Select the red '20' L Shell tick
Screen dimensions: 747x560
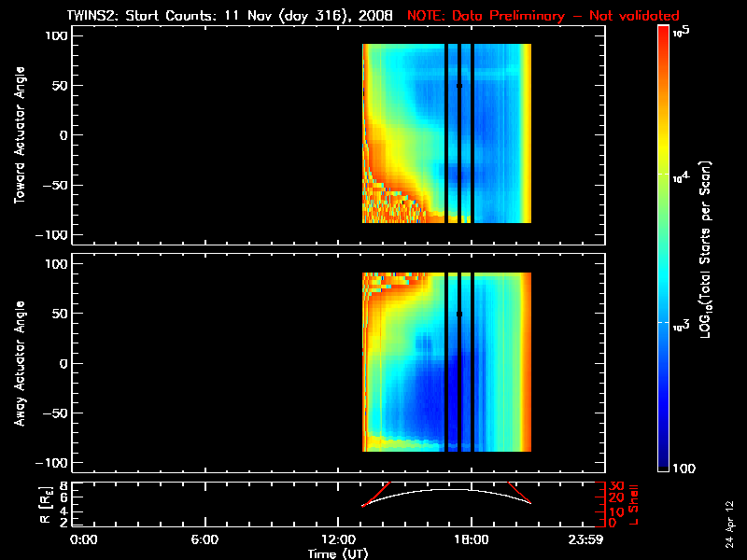click(x=616, y=498)
